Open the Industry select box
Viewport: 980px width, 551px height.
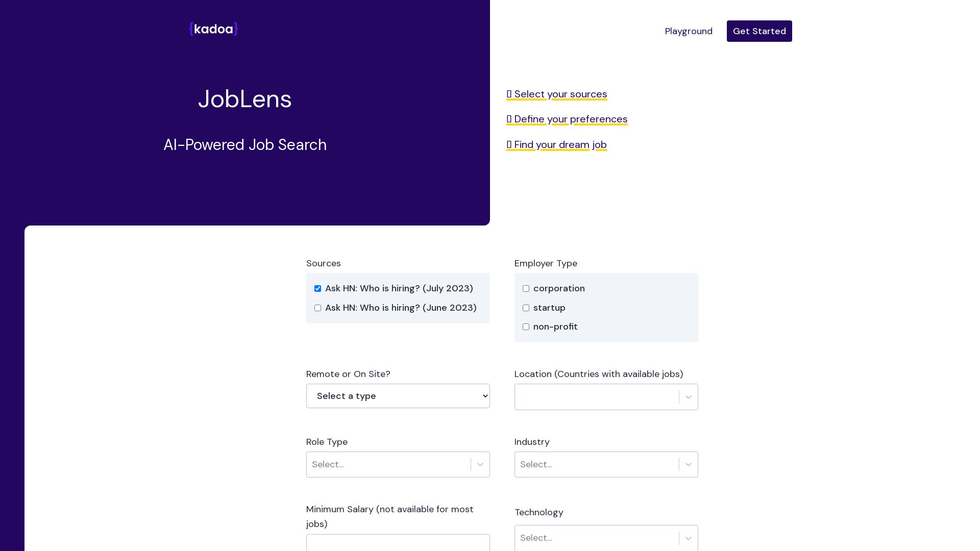pos(596,464)
